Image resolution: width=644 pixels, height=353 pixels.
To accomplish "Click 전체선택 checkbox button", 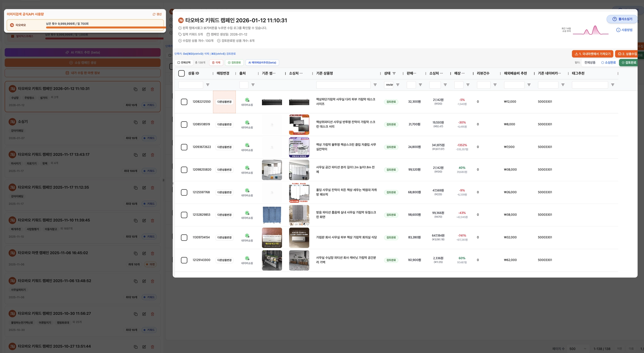I will click(184, 63).
